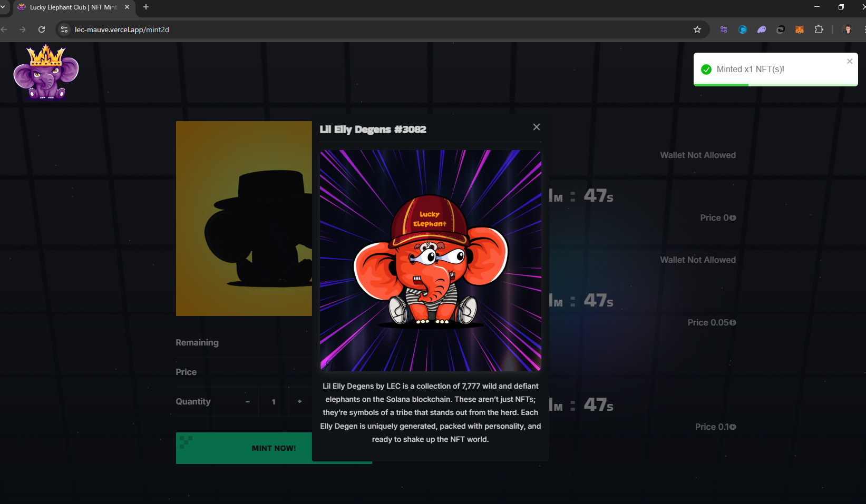Restore down the browser window

click(841, 7)
